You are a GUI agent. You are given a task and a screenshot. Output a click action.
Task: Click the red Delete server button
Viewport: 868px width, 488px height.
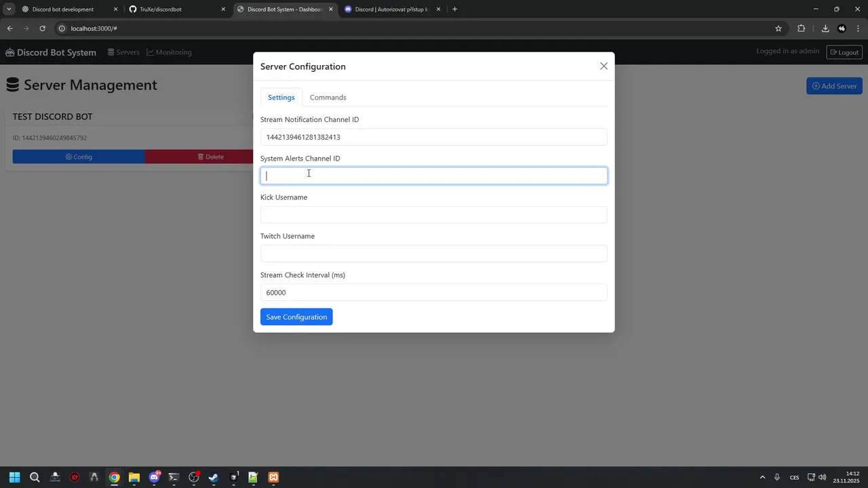click(199, 157)
